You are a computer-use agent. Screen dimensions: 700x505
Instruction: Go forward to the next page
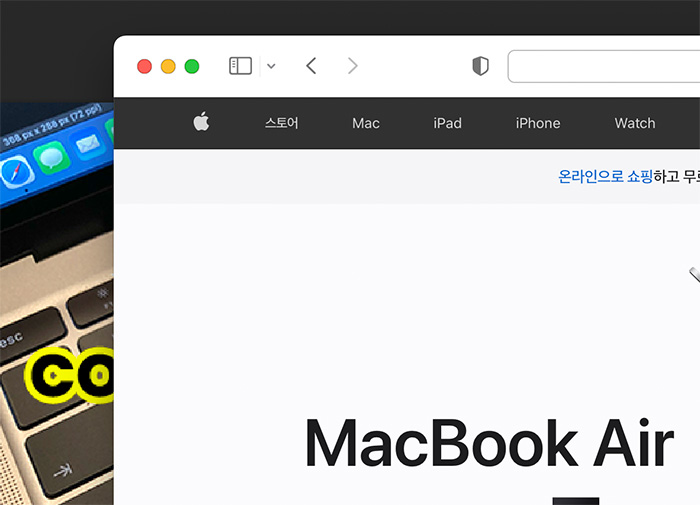coord(353,66)
